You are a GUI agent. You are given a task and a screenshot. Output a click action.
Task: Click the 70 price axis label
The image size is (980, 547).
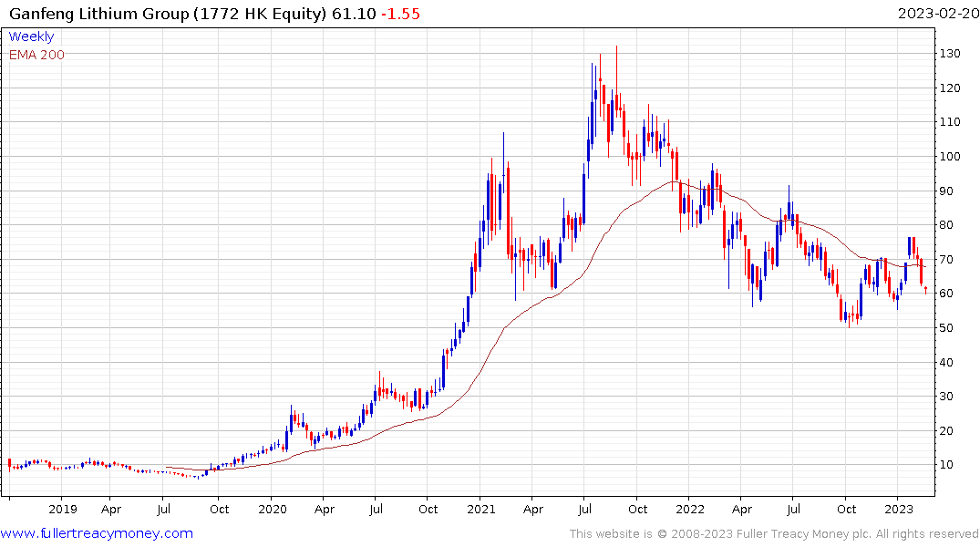pos(947,260)
